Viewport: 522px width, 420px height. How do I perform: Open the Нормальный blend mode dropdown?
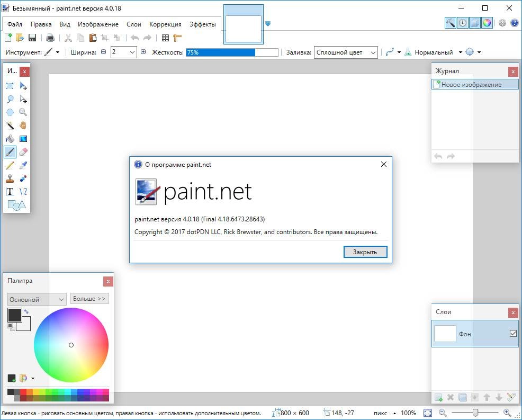click(461, 52)
